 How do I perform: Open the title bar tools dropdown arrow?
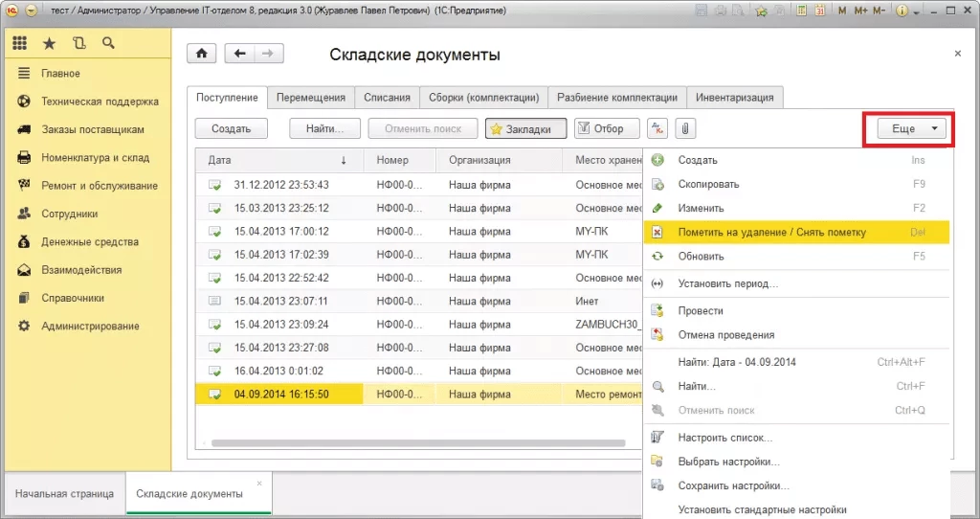click(x=916, y=11)
